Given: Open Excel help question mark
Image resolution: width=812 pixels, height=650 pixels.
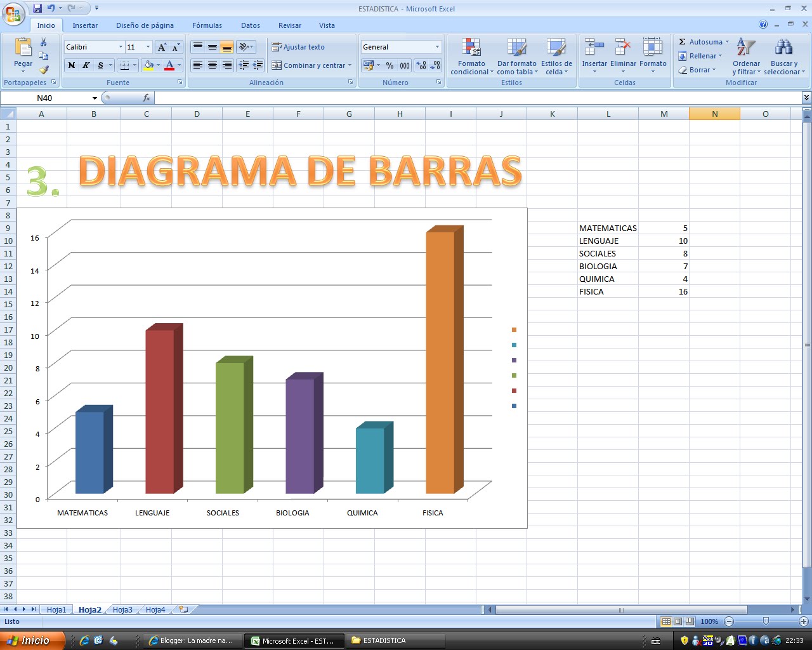Looking at the screenshot, I should coord(763,25).
